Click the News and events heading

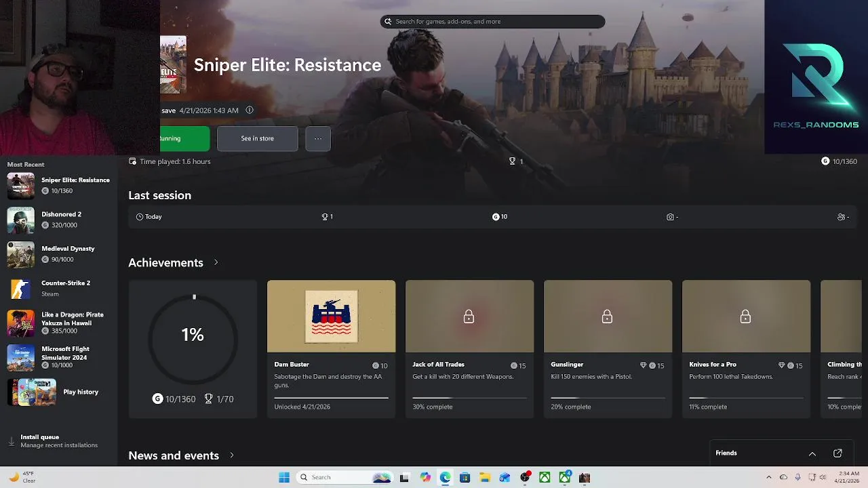click(174, 455)
